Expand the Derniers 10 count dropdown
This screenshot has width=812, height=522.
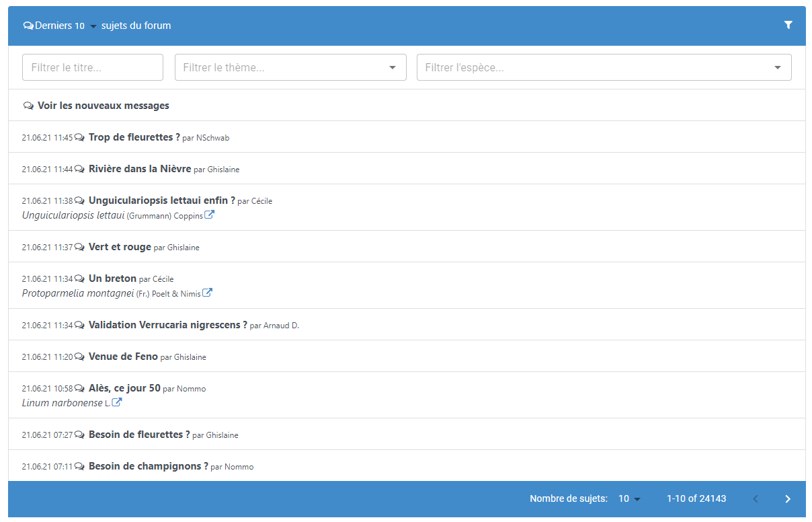(93, 26)
